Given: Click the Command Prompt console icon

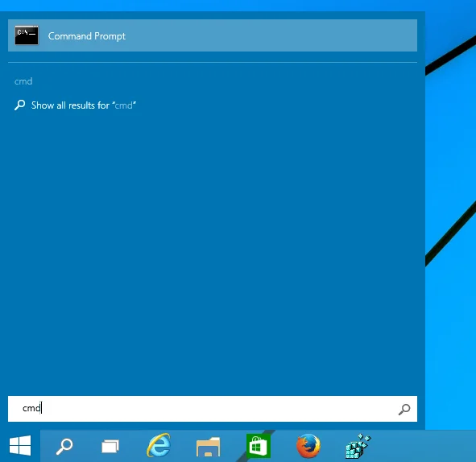Looking at the screenshot, I should (x=27, y=35).
